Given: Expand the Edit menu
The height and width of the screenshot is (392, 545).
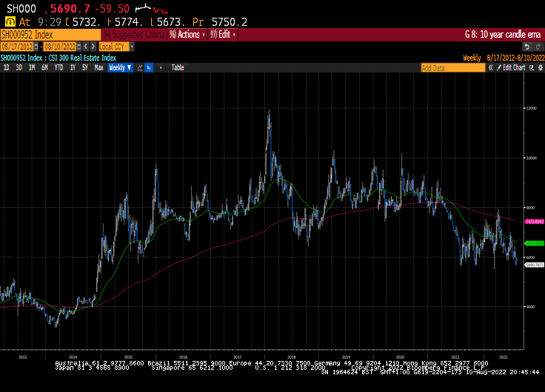Looking at the screenshot, I should click(x=223, y=35).
